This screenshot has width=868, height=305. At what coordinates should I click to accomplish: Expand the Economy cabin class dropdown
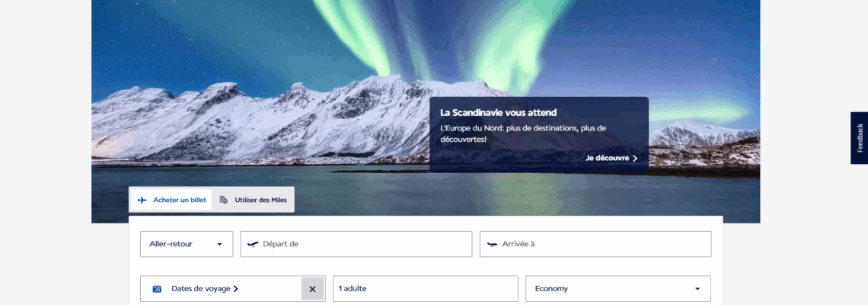coord(618,289)
